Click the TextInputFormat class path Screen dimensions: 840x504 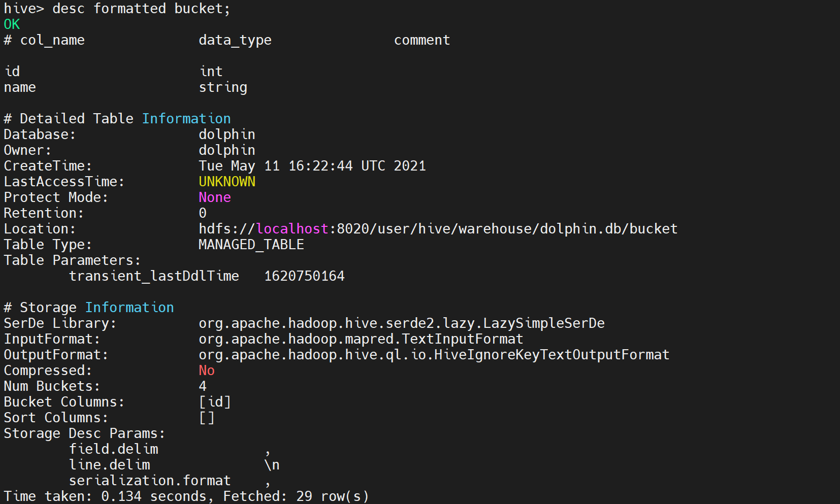coord(361,339)
